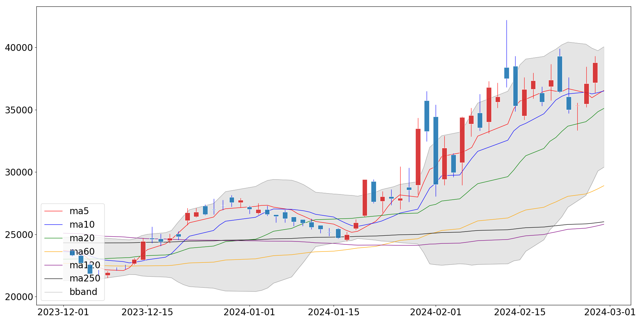Click the ma60 legend label
The width and height of the screenshot is (644, 322).
tap(82, 252)
